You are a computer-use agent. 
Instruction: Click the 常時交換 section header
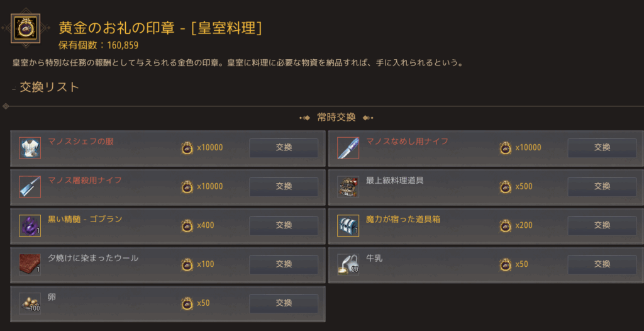(336, 118)
